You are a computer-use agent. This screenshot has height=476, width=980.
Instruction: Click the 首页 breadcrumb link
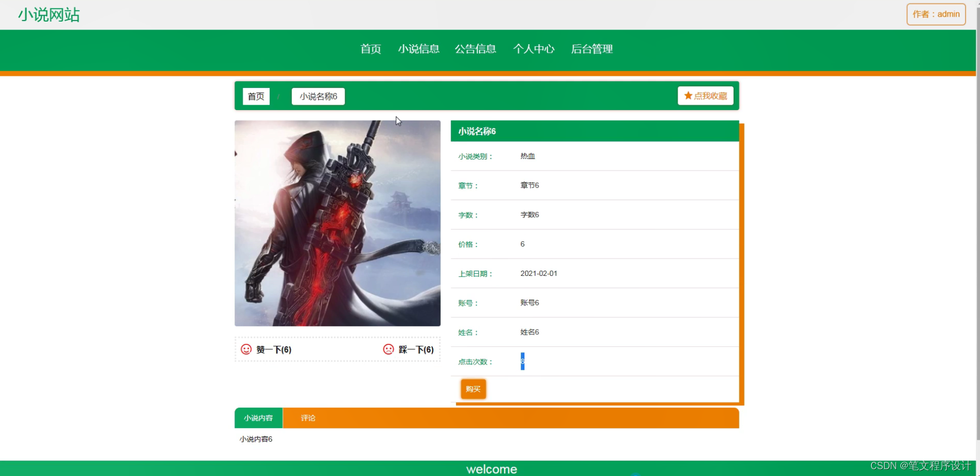[256, 96]
